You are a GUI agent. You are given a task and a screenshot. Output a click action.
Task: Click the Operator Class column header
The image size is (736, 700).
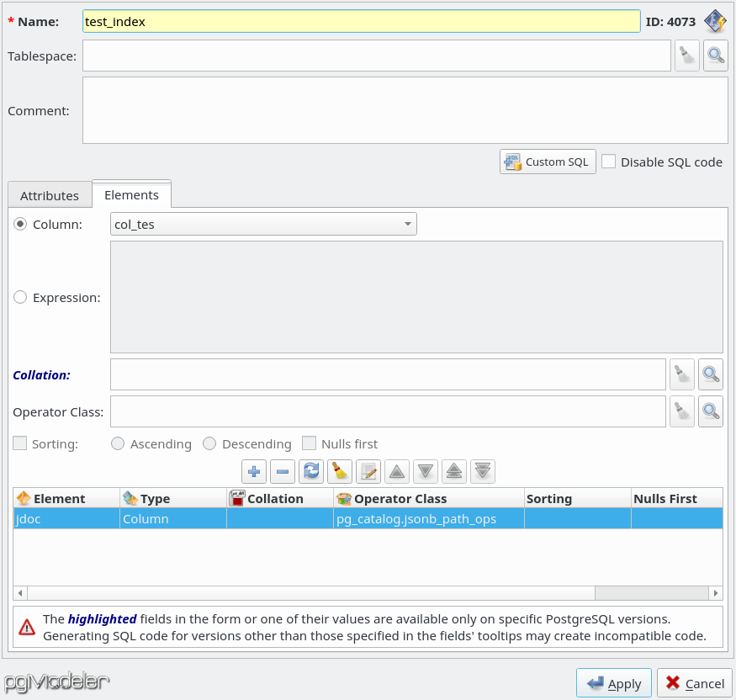(x=429, y=498)
